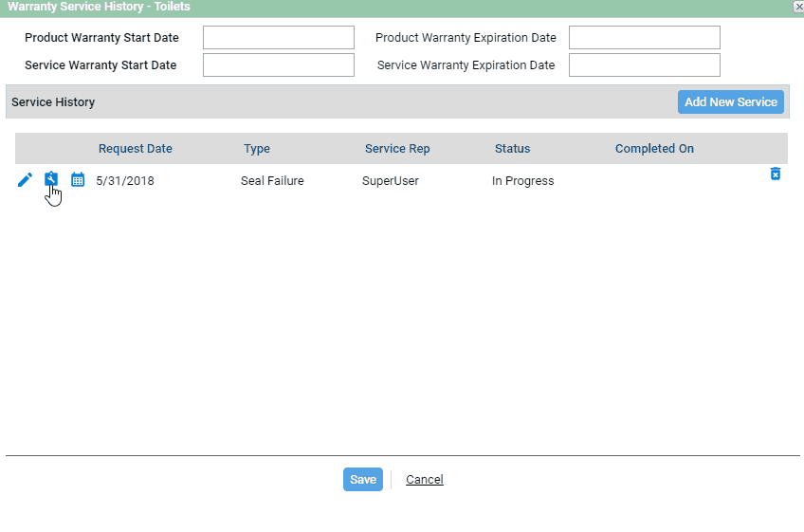Select the Product Warranty Expiration Date field
The width and height of the screenshot is (804, 532).
[x=645, y=37]
